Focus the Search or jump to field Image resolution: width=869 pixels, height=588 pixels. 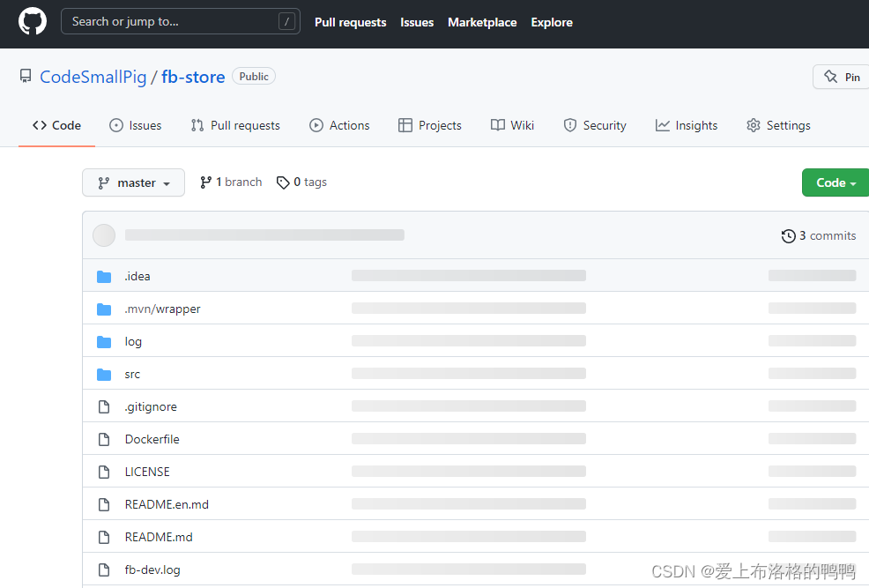181,22
